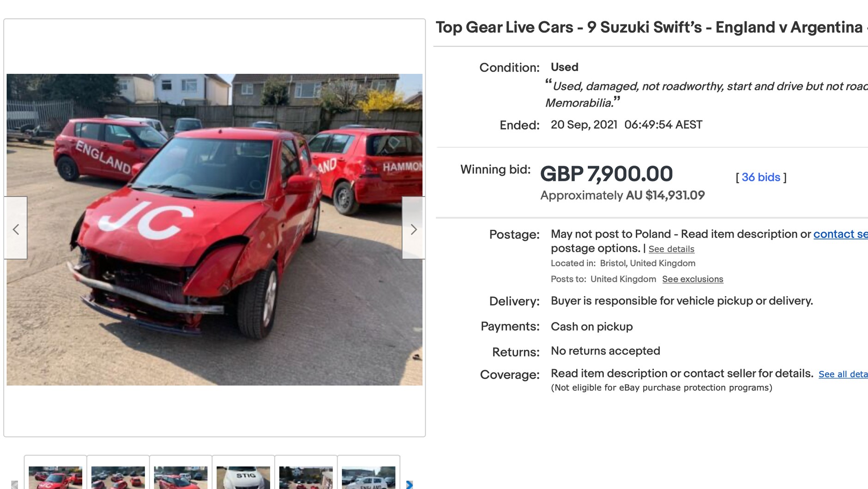Open the contact seller link
Image resolution: width=868 pixels, height=489 pixels.
840,234
